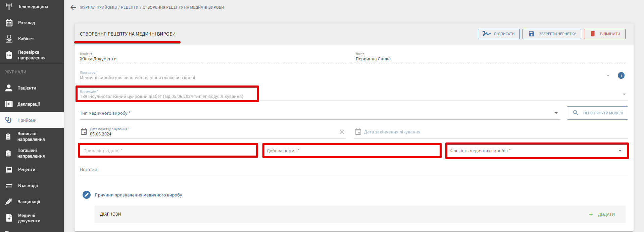The width and height of the screenshot is (644, 232).
Task: Click the red Відмінити button
Action: 604,34
